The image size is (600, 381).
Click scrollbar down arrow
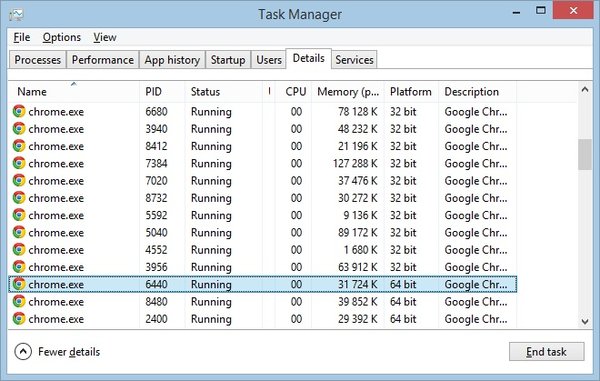pos(585,322)
